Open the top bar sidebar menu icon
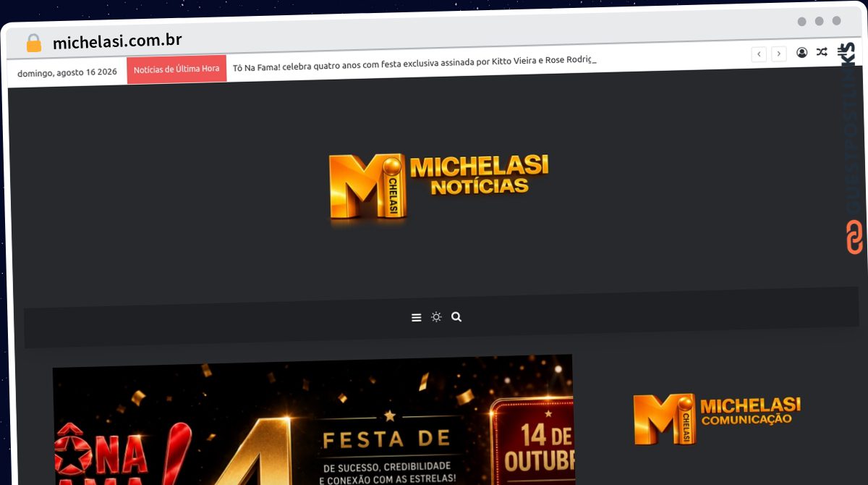Image resolution: width=868 pixels, height=485 pixels. (x=843, y=51)
